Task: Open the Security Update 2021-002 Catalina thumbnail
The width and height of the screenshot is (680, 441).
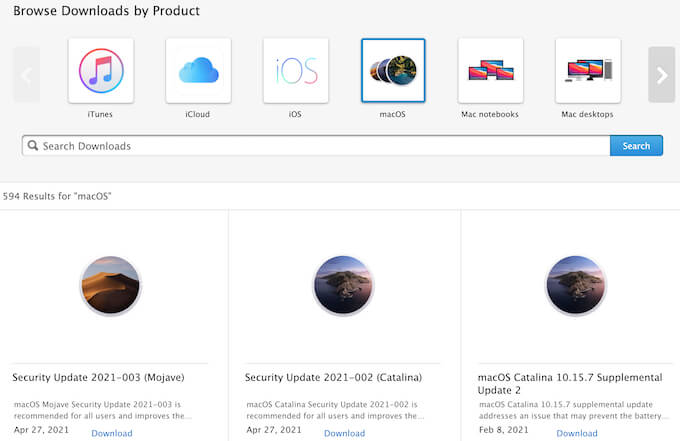Action: tap(343, 285)
